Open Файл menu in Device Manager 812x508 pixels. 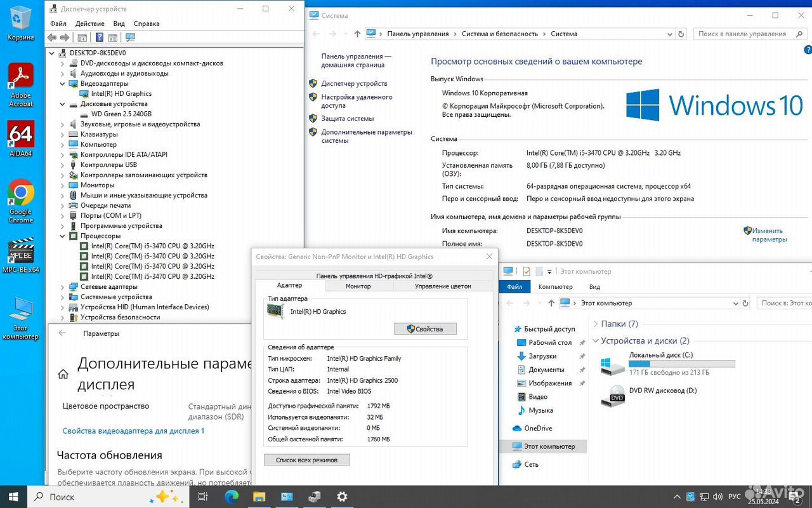(58, 23)
